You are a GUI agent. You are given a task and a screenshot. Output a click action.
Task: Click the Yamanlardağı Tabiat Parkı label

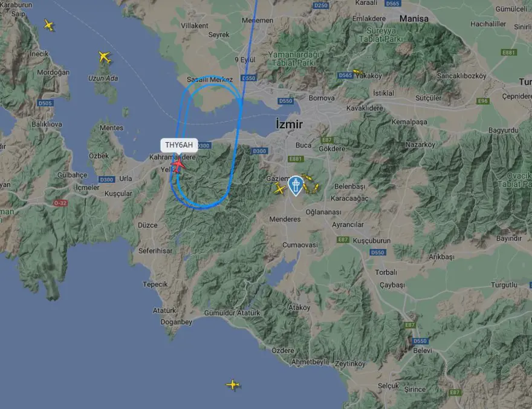(293, 59)
